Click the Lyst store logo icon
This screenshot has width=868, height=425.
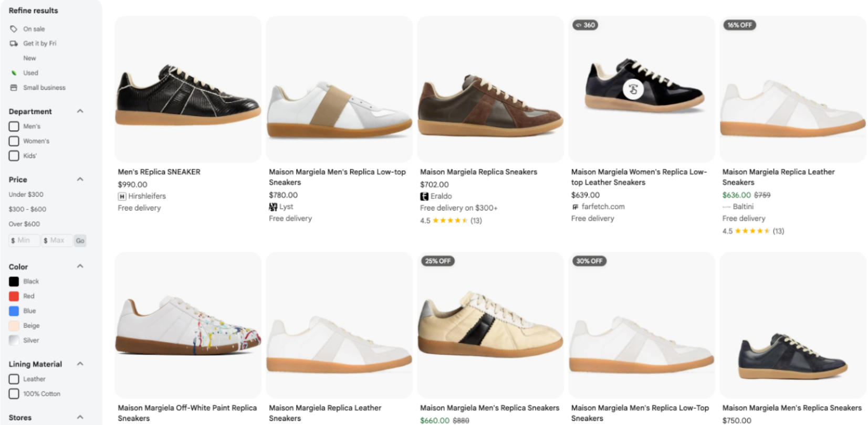click(x=273, y=207)
